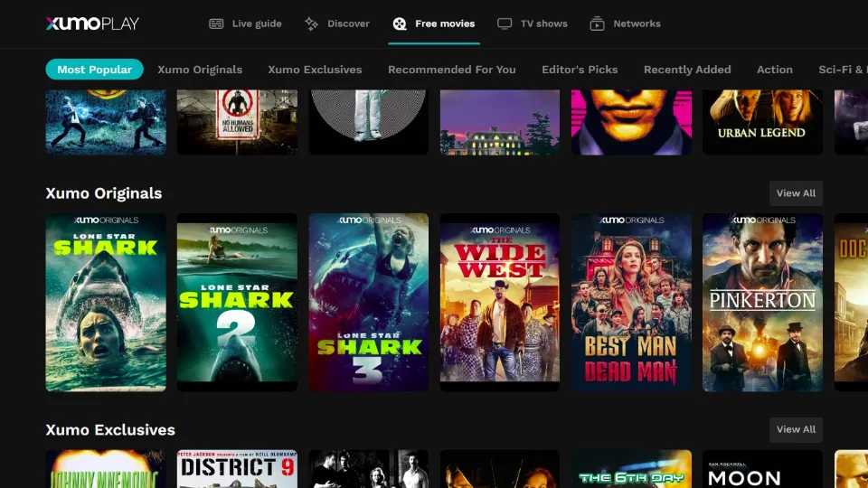Screen dimensions: 868x488
Task: Open the Lone Star Shark 2 poster
Action: point(237,303)
